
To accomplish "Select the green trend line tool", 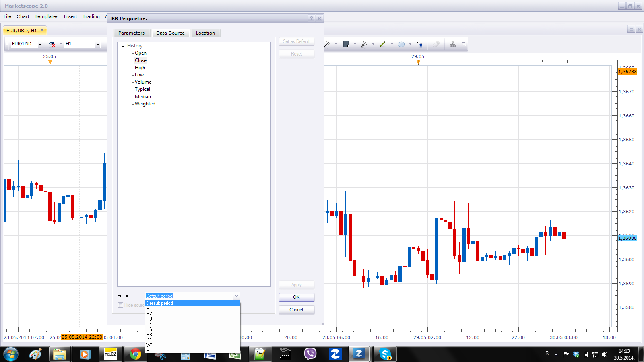I will (x=382, y=44).
